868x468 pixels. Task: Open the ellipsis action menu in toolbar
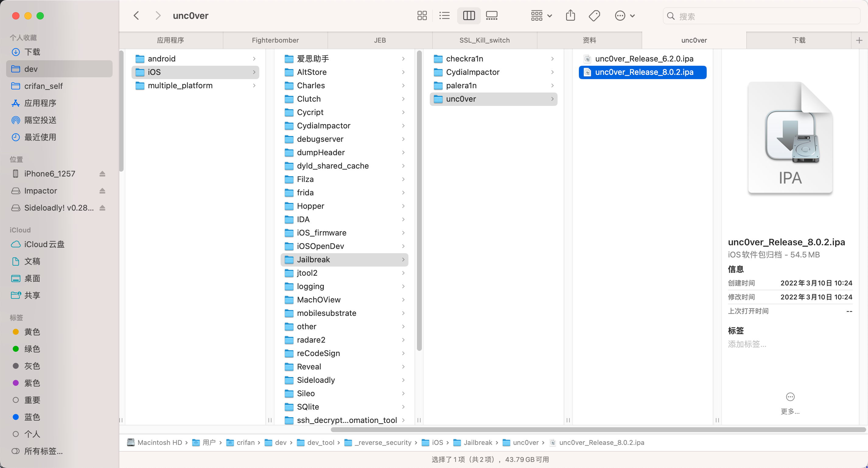point(625,16)
